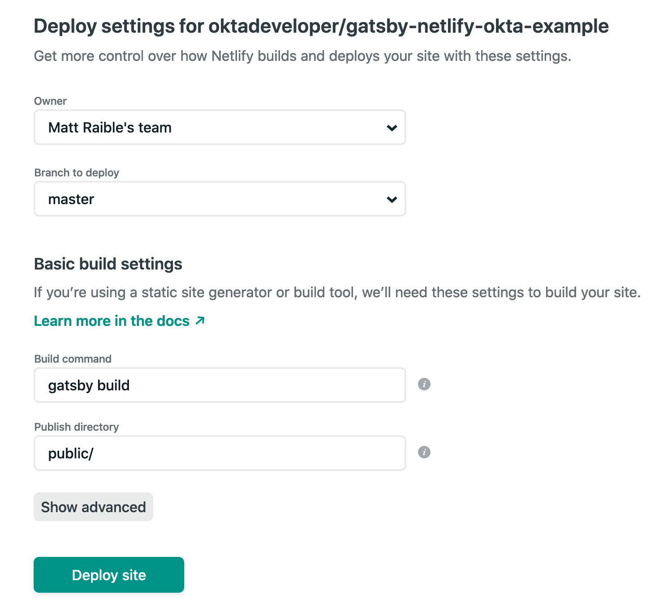Click the Deploy settings page heading
672x616 pixels.
tap(321, 26)
